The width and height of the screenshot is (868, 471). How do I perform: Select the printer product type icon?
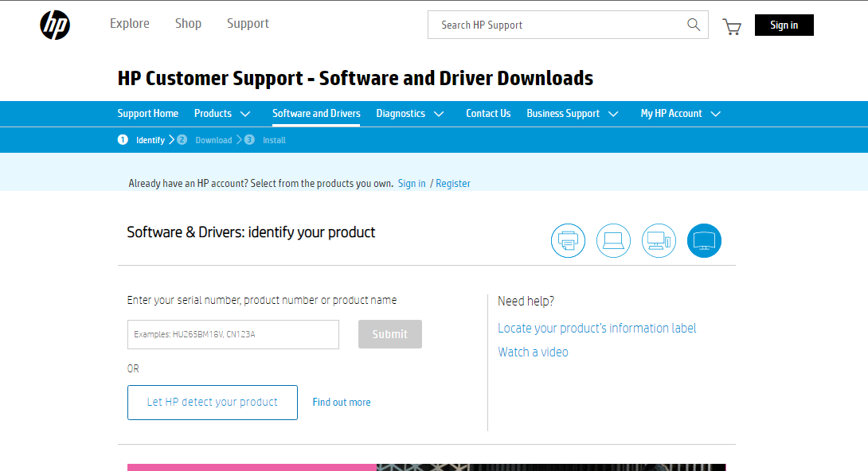click(x=568, y=240)
